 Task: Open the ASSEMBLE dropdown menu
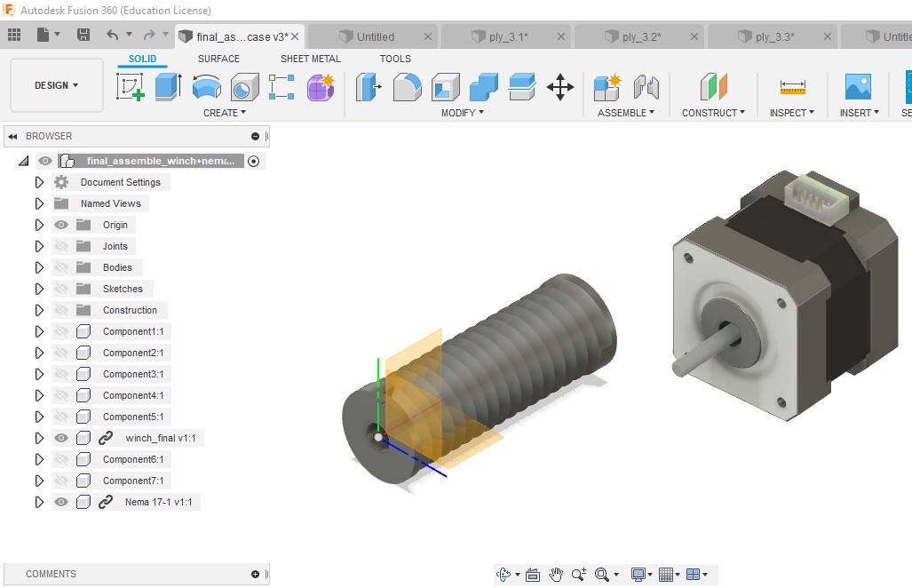click(x=626, y=113)
